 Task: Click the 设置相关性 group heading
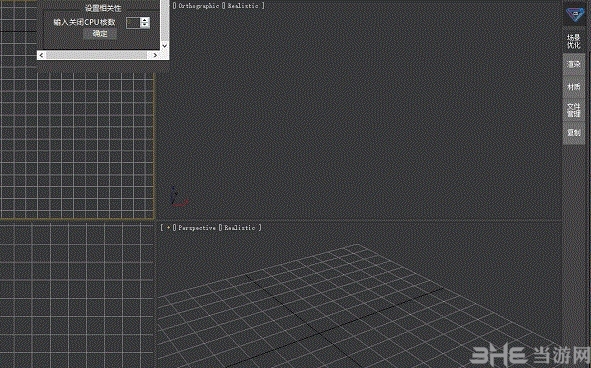[x=103, y=8]
